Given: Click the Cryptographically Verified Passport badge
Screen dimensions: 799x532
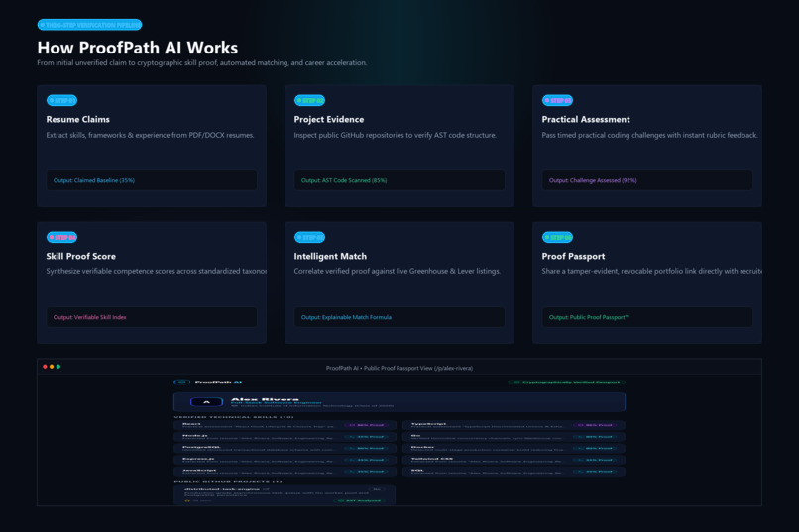Looking at the screenshot, I should [x=567, y=382].
